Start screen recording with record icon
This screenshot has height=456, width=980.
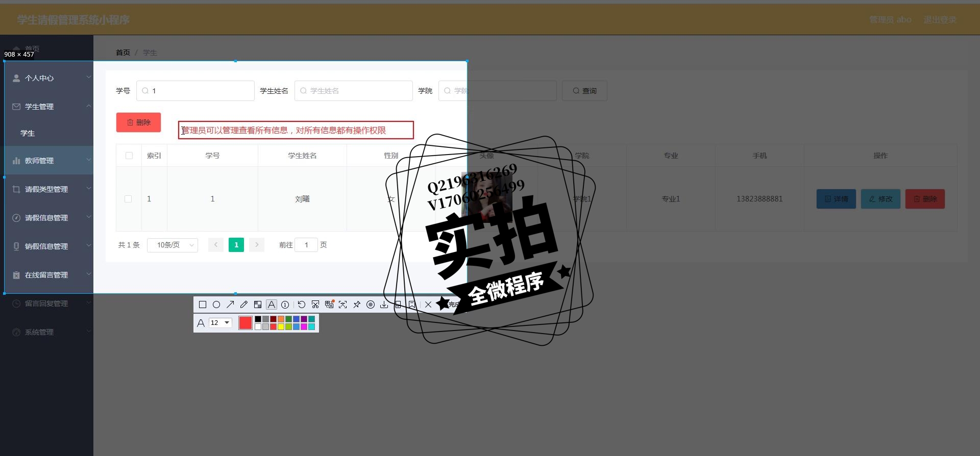(x=371, y=305)
